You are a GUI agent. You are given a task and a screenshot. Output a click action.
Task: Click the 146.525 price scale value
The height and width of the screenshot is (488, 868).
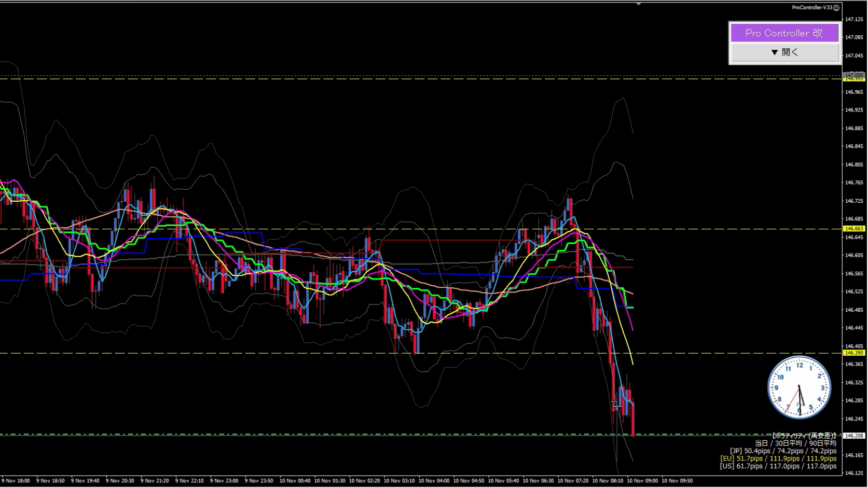[x=854, y=291]
